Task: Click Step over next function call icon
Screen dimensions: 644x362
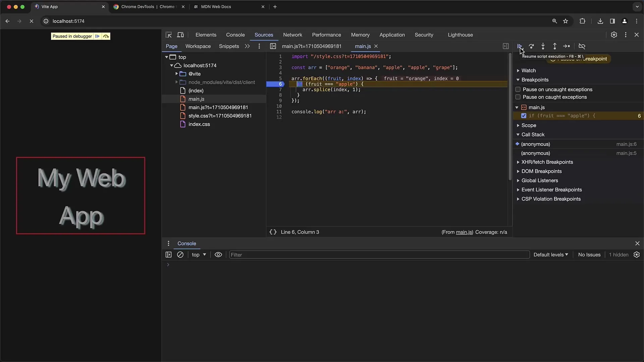Action: (x=531, y=46)
